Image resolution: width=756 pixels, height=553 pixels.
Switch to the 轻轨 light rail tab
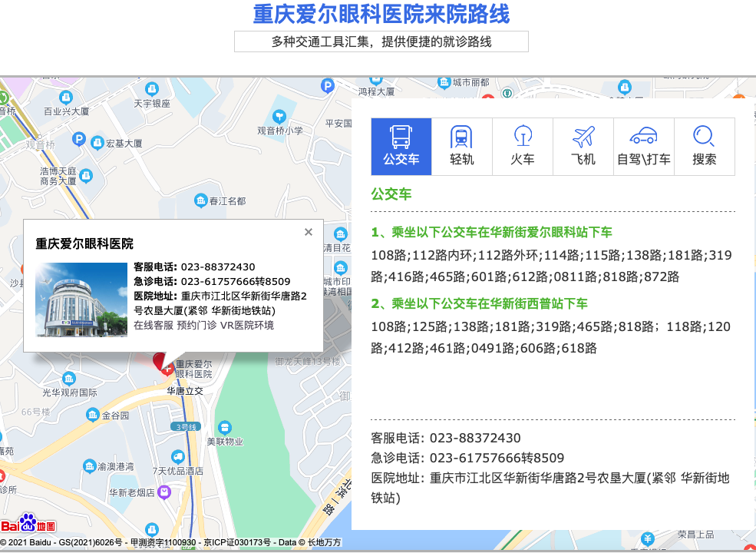[x=462, y=147]
